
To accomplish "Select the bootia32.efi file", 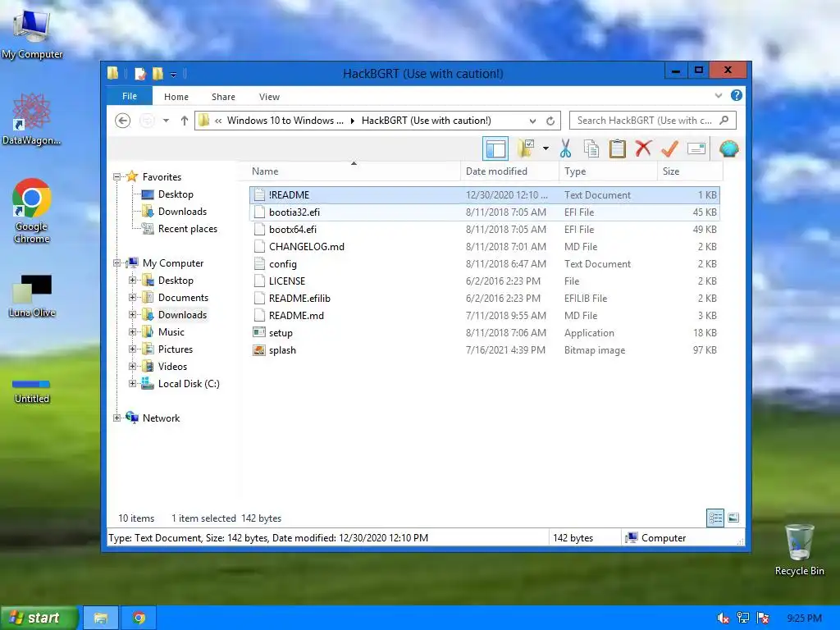I will coord(484,212).
